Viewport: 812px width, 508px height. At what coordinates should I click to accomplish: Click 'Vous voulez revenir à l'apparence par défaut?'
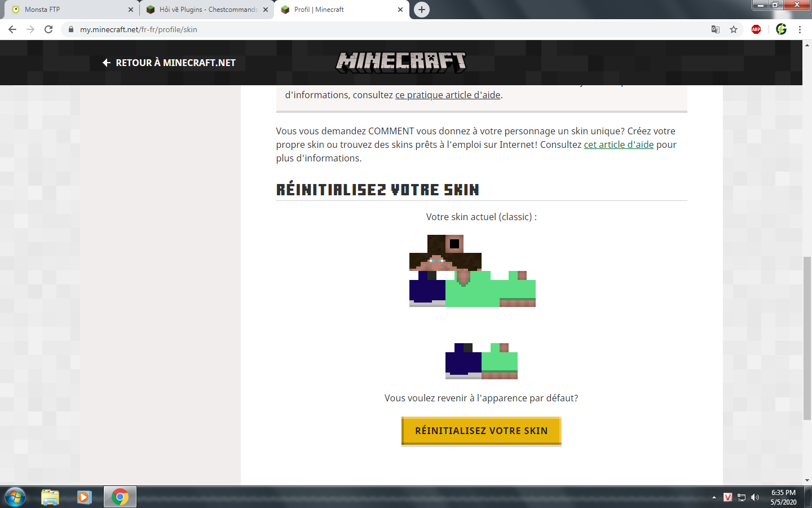[x=482, y=398]
